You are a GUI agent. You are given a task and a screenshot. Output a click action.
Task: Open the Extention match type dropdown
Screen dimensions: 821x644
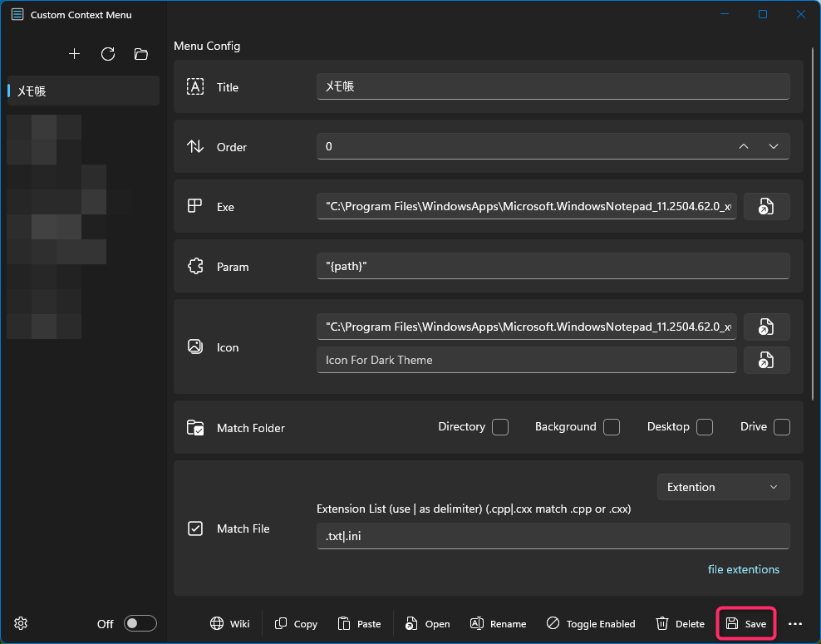tap(723, 487)
